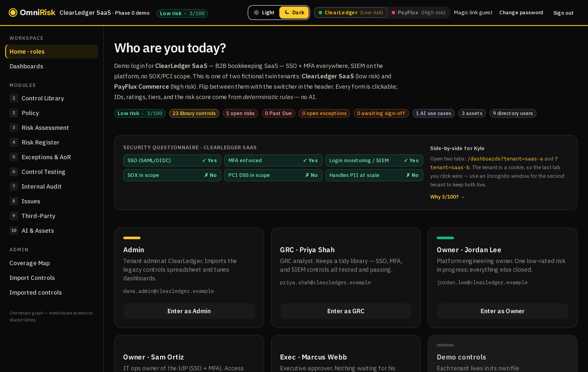Open Magic link guest

[x=473, y=13]
